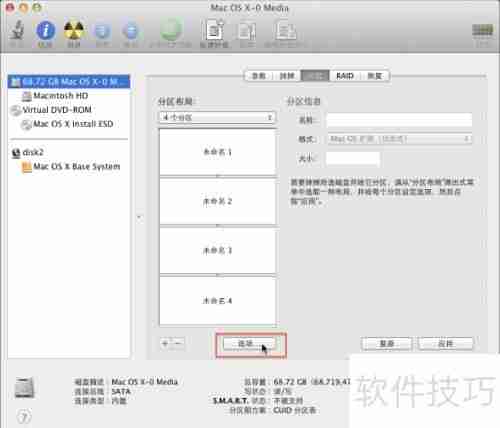The width and height of the screenshot is (500, 428).
Task: Switch to the RAID tab
Action: click(x=345, y=76)
